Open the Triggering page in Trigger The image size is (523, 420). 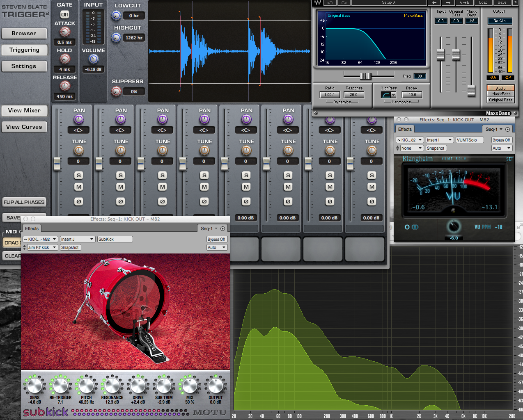click(24, 50)
